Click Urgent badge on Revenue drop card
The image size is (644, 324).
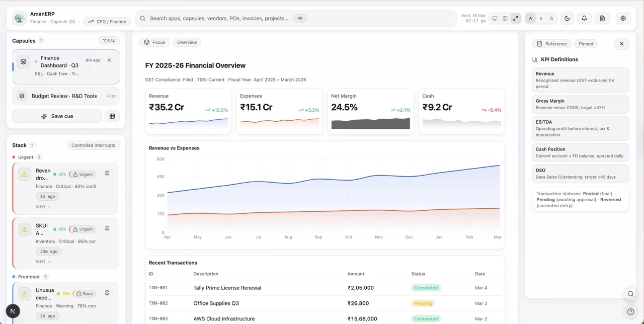[x=83, y=174]
